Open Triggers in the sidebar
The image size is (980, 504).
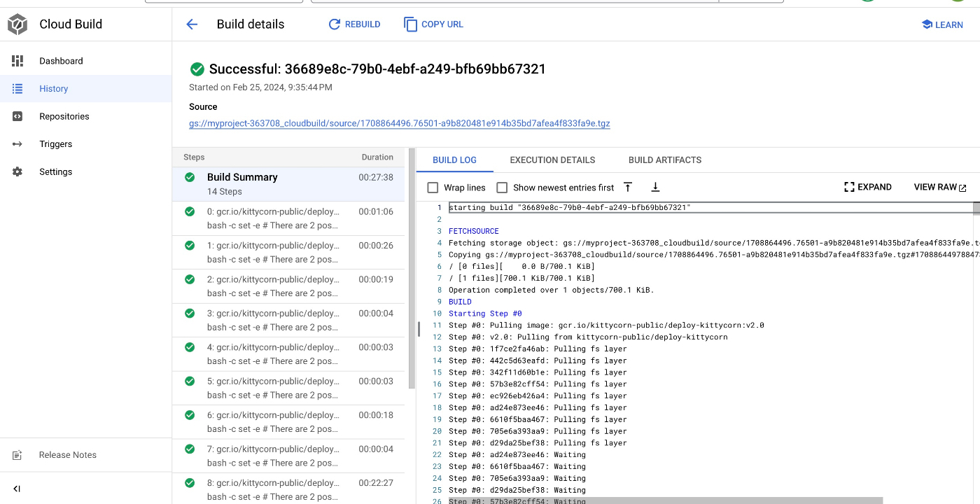pyautogui.click(x=85, y=144)
